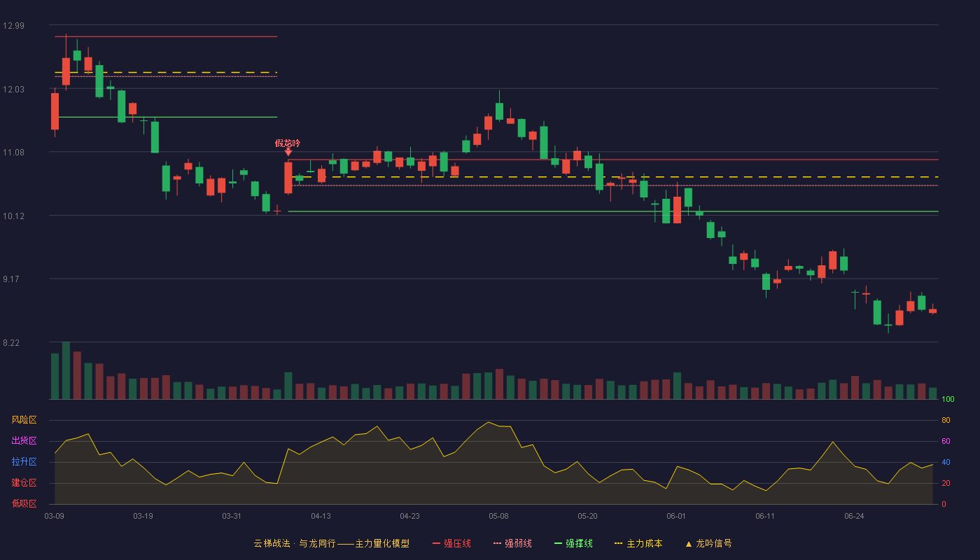This screenshot has width=980, height=560.
Task: Click the 03-31 date label
Action: tap(232, 516)
